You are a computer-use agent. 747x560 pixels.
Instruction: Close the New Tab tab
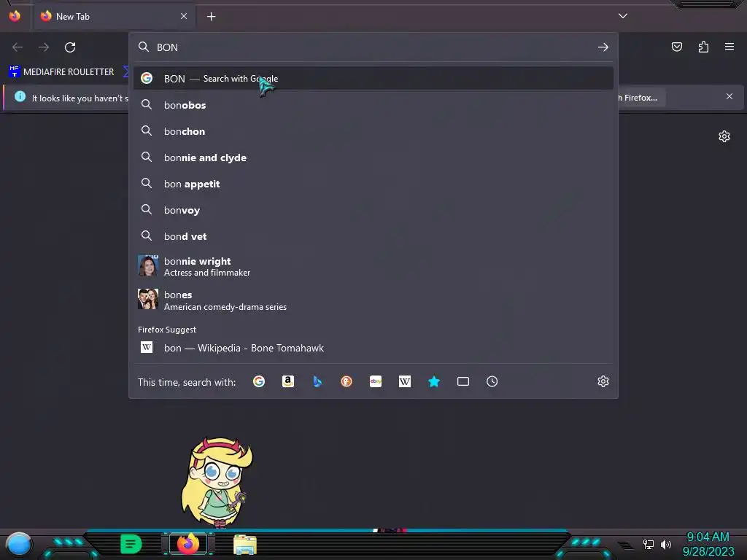click(184, 16)
